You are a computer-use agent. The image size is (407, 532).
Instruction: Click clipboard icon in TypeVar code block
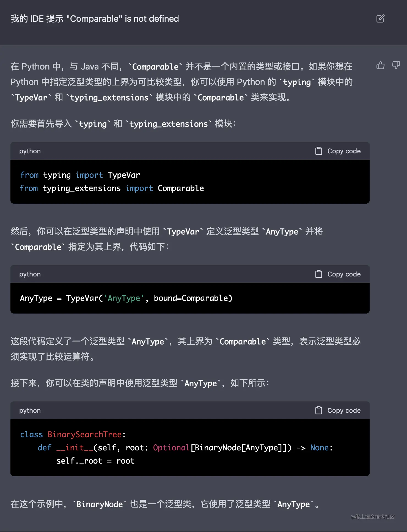pyautogui.click(x=318, y=274)
